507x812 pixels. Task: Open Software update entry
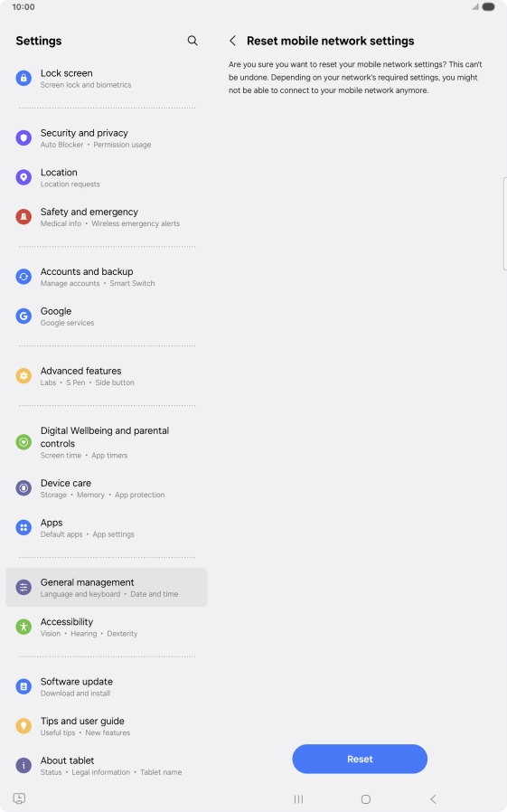(106, 686)
